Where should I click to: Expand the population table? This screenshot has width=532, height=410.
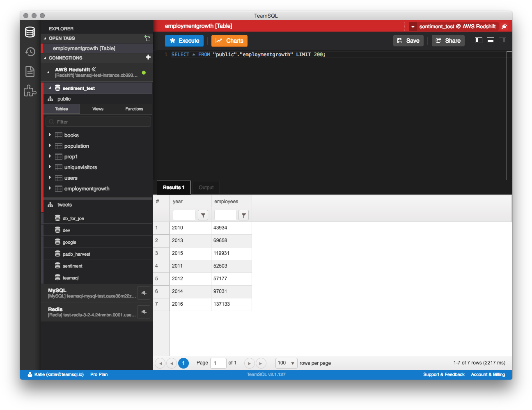pyautogui.click(x=50, y=145)
